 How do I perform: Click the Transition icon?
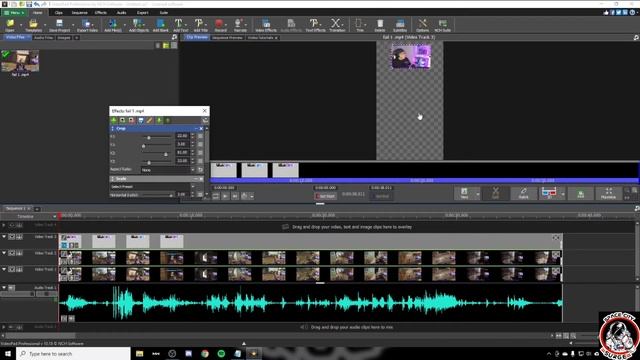(x=337, y=25)
